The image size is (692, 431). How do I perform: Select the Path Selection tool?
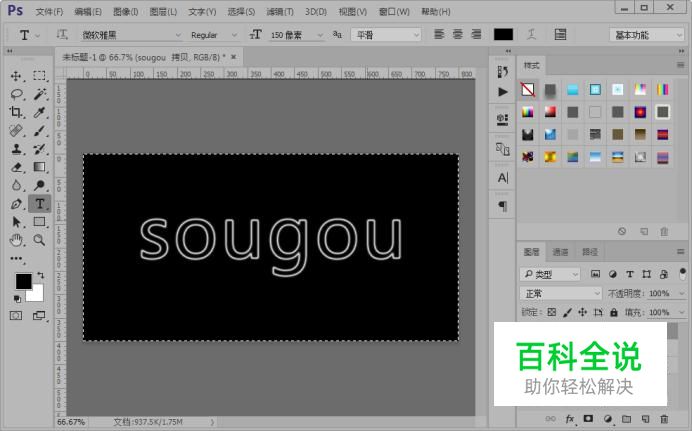pos(16,222)
